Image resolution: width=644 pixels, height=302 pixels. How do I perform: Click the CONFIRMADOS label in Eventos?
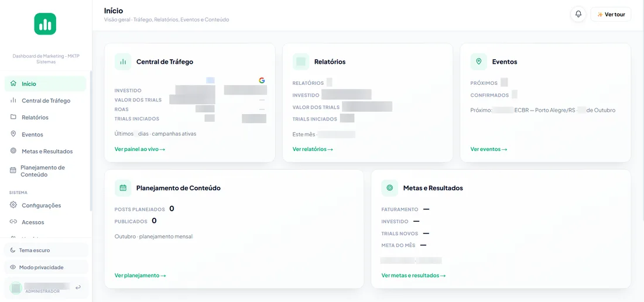pos(489,95)
